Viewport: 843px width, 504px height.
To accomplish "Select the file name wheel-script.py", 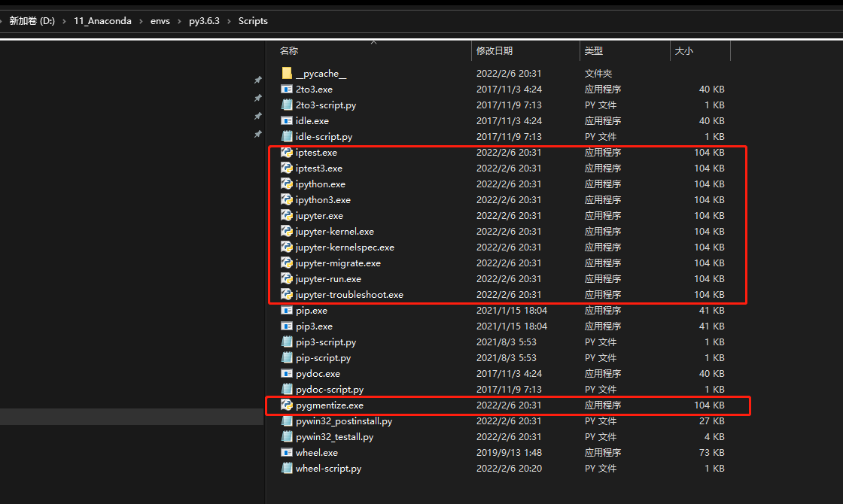I will (328, 468).
